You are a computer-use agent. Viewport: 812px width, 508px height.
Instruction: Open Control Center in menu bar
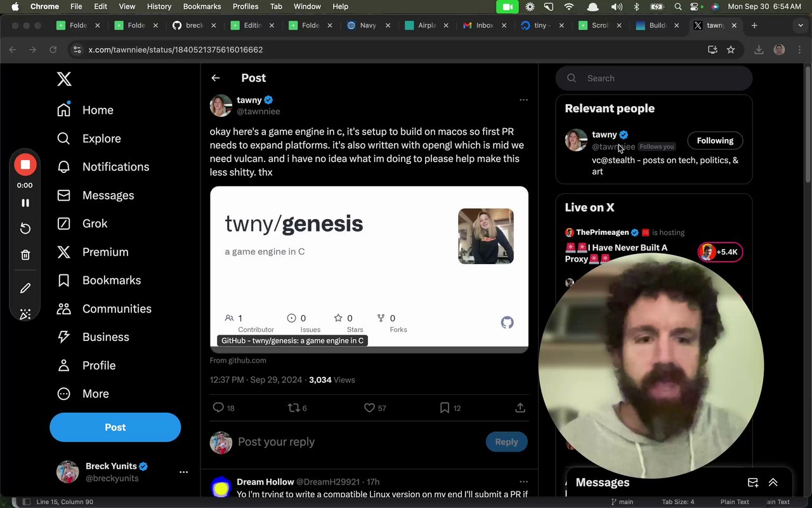[697, 6]
